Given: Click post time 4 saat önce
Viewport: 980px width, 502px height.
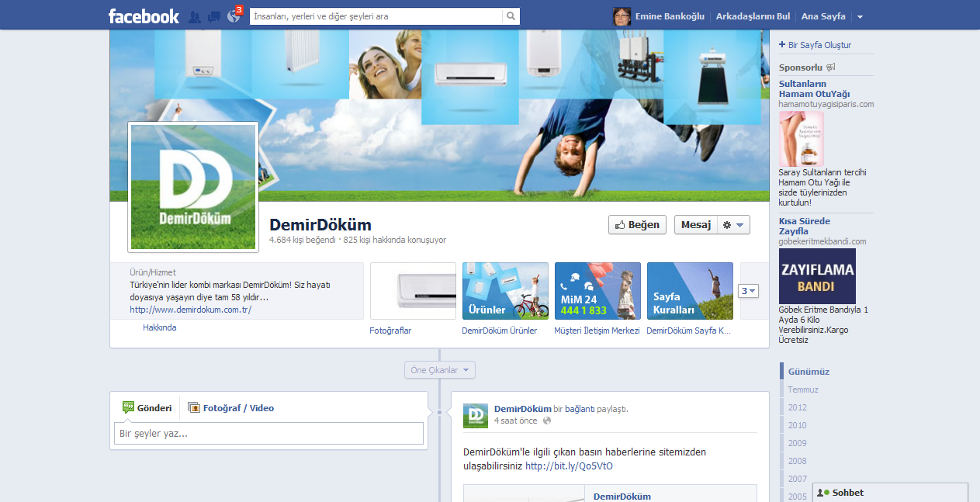Looking at the screenshot, I should (x=516, y=421).
